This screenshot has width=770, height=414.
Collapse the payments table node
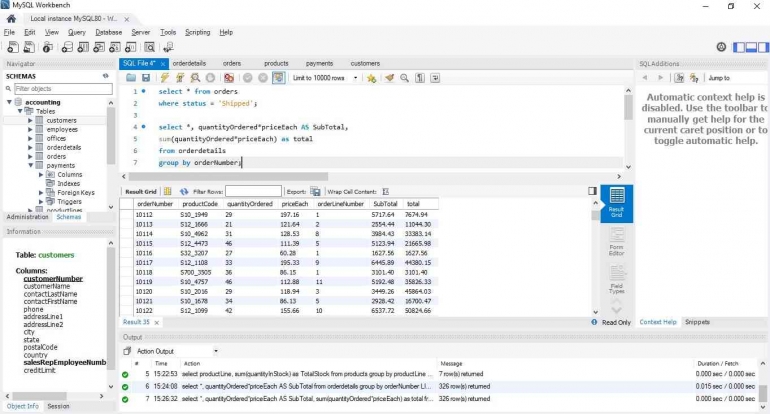[x=30, y=166]
